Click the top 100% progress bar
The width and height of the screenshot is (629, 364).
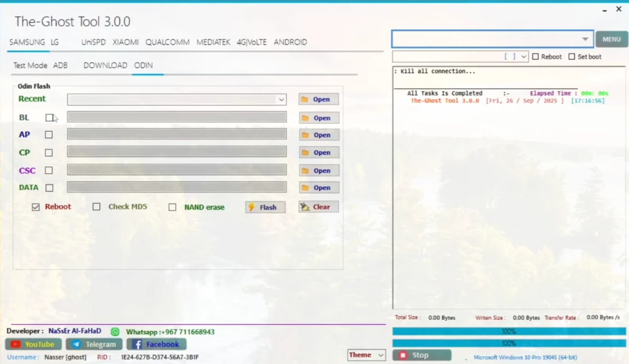[x=507, y=331]
